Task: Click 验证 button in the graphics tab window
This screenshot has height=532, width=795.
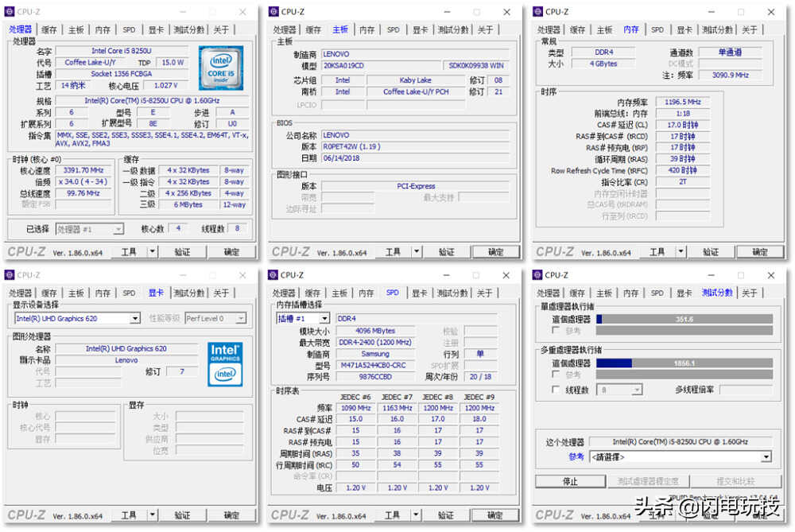Action: pyautogui.click(x=183, y=515)
